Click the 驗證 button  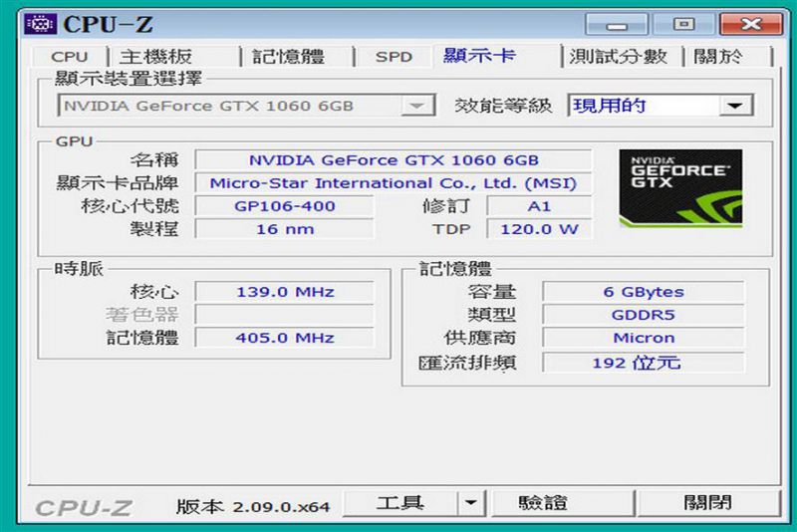[563, 503]
